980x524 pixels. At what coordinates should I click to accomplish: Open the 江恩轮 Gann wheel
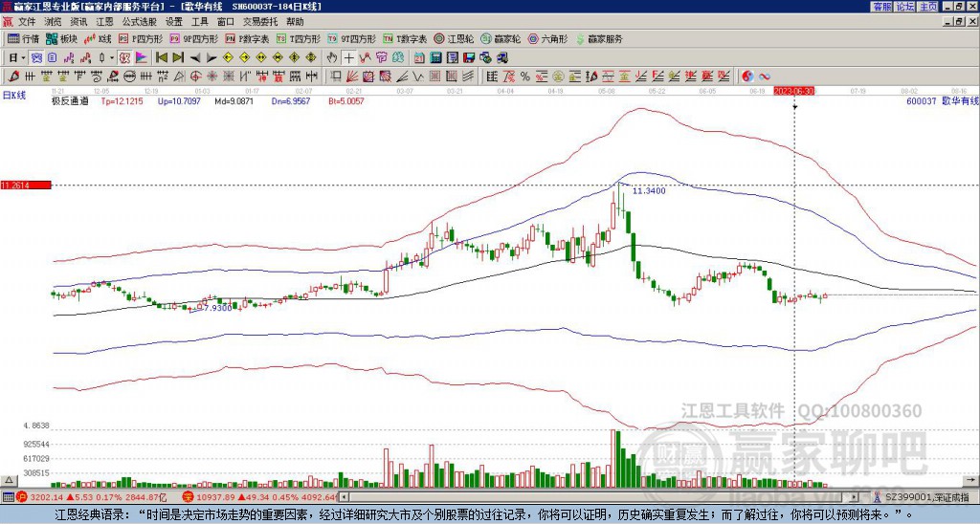point(455,38)
